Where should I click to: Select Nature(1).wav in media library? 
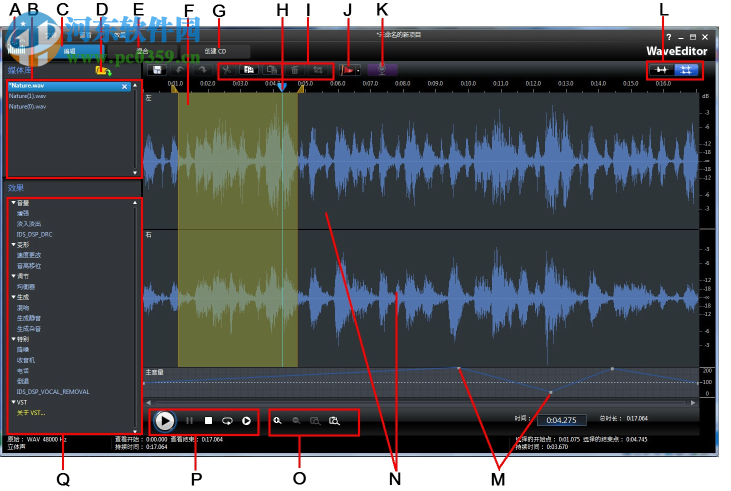28,97
